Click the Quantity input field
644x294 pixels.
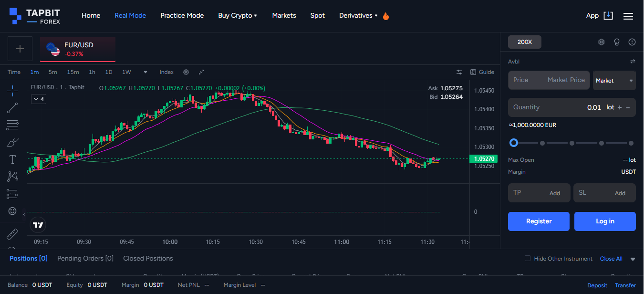pos(572,107)
